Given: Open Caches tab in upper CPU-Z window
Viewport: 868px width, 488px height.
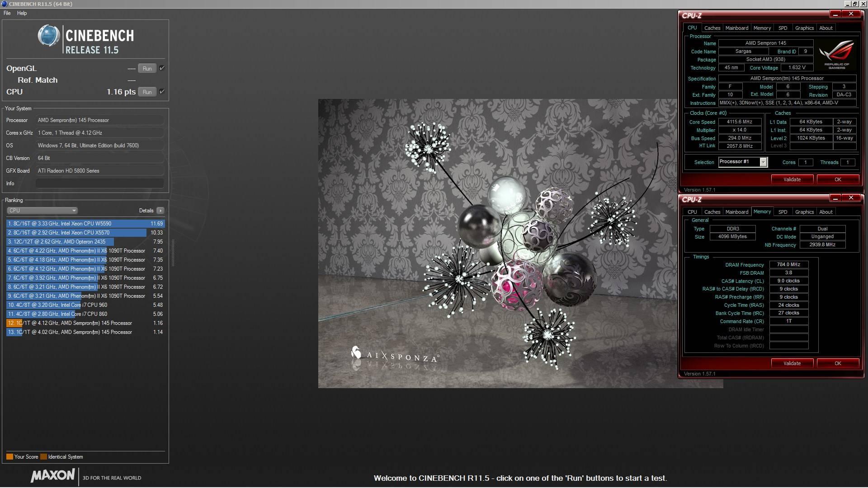Looking at the screenshot, I should (712, 28).
